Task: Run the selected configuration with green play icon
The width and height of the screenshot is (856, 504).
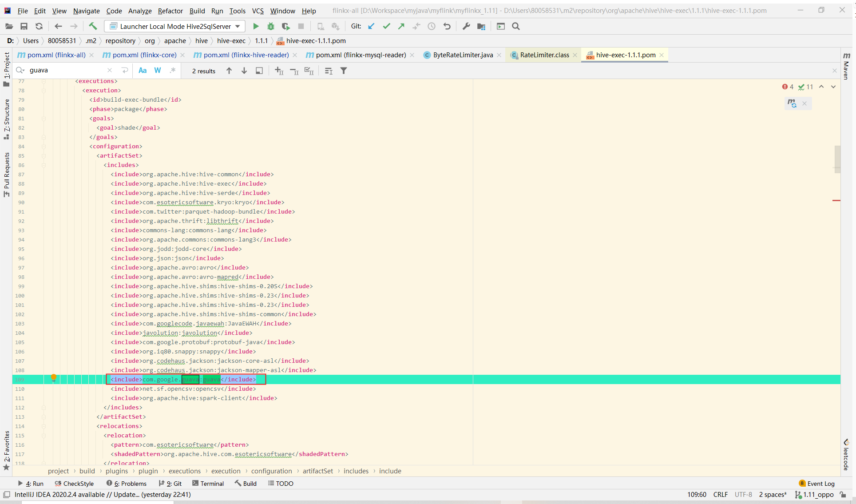Action: [256, 26]
